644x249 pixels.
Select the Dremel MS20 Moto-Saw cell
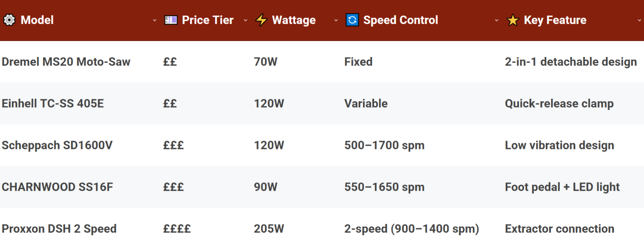pos(66,62)
